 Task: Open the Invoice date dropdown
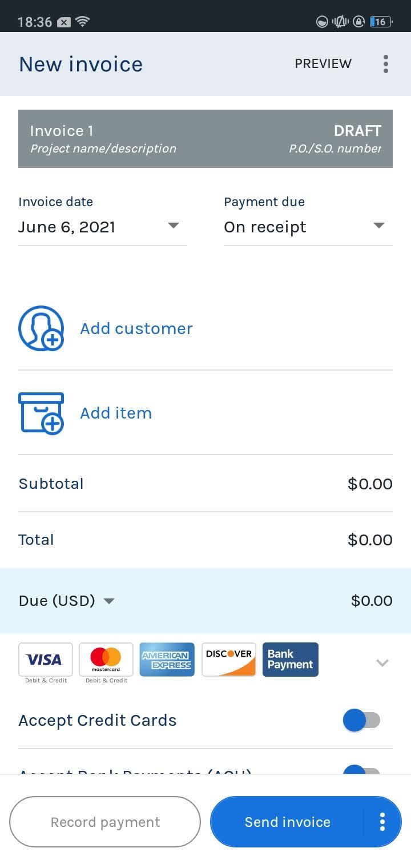click(x=103, y=227)
